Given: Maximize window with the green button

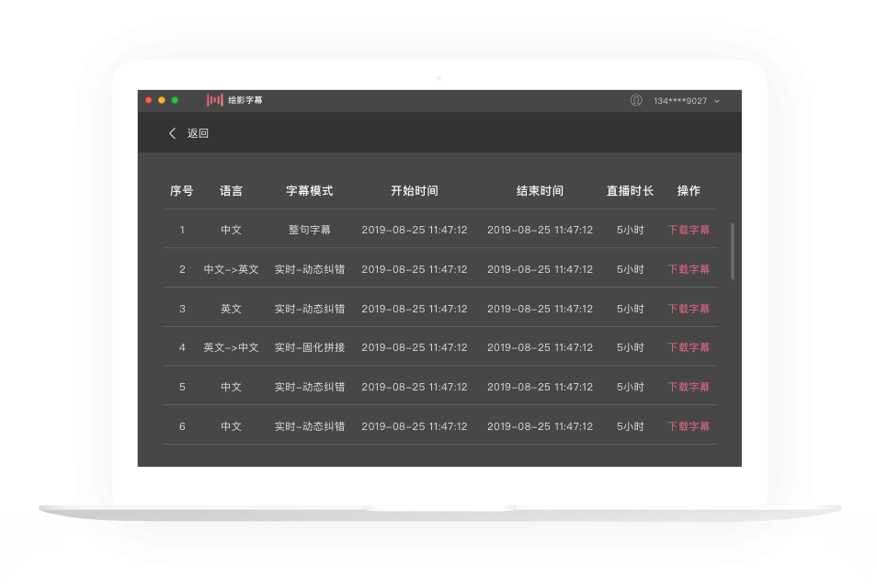Looking at the screenshot, I should point(175,100).
